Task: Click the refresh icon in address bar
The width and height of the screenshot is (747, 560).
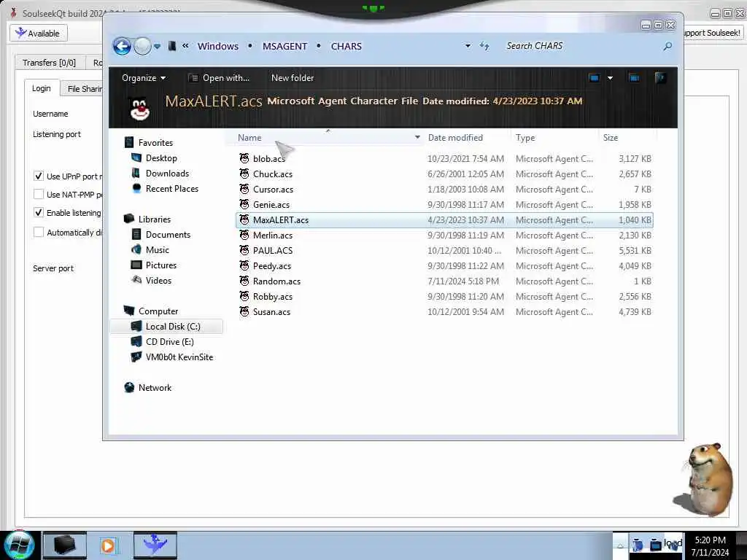Action: coord(484,46)
